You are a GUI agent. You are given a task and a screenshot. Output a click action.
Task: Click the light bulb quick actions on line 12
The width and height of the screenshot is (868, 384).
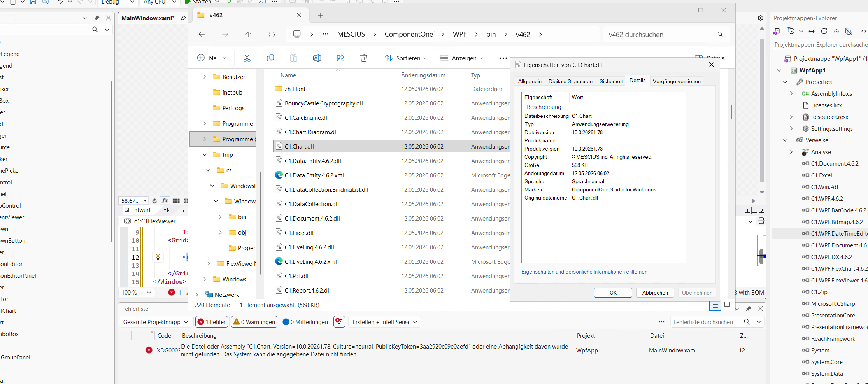pos(158,257)
